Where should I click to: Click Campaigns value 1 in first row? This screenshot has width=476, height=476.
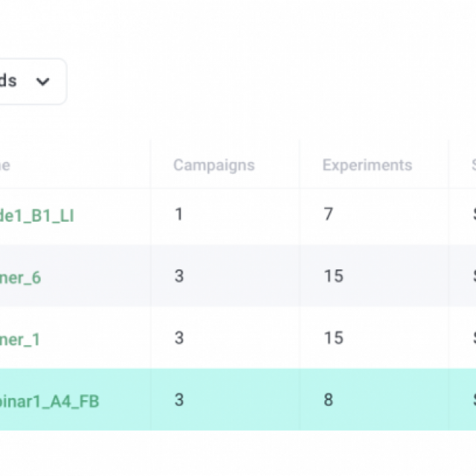pos(178,215)
